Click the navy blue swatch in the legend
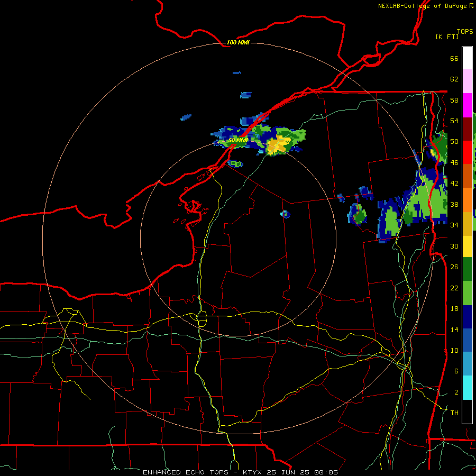Viewport: 476px width, 476px height. tap(467, 317)
